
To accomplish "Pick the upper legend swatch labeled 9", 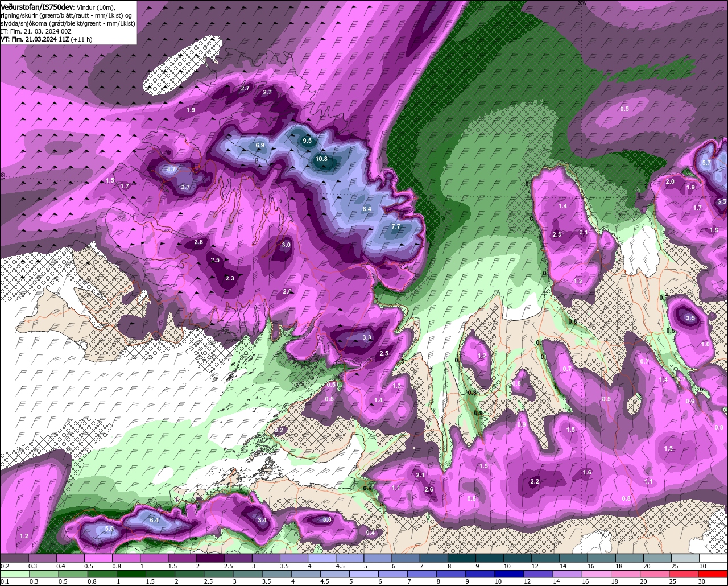I will (490, 558).
